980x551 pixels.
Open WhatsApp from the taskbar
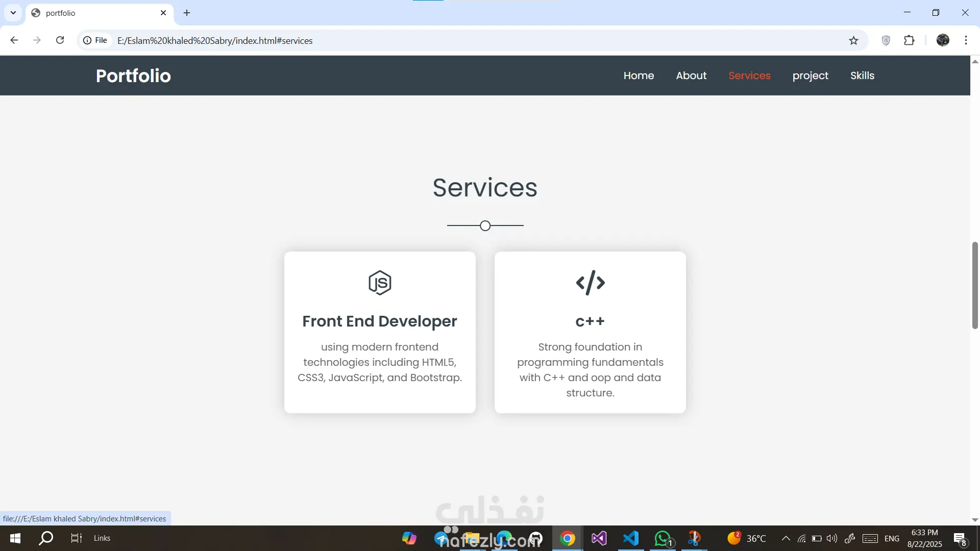click(663, 538)
